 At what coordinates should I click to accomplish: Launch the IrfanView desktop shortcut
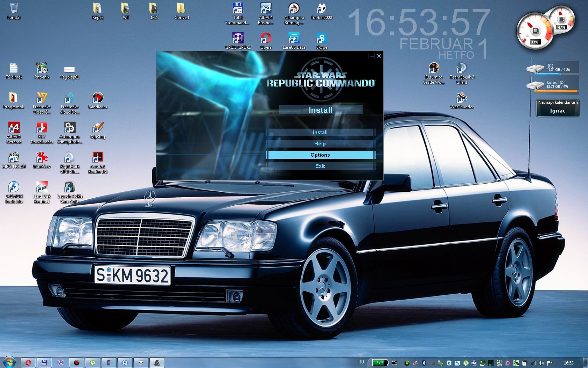pyautogui.click(x=42, y=160)
